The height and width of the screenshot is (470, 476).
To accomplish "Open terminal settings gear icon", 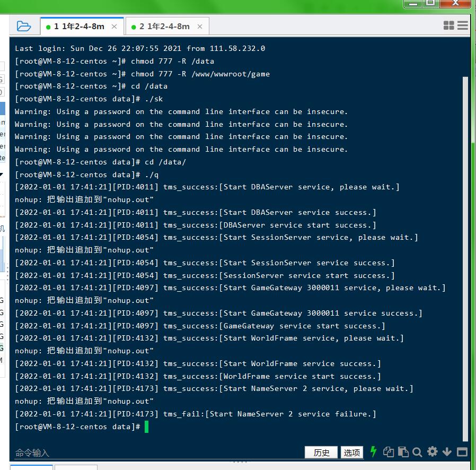I will (x=432, y=452).
